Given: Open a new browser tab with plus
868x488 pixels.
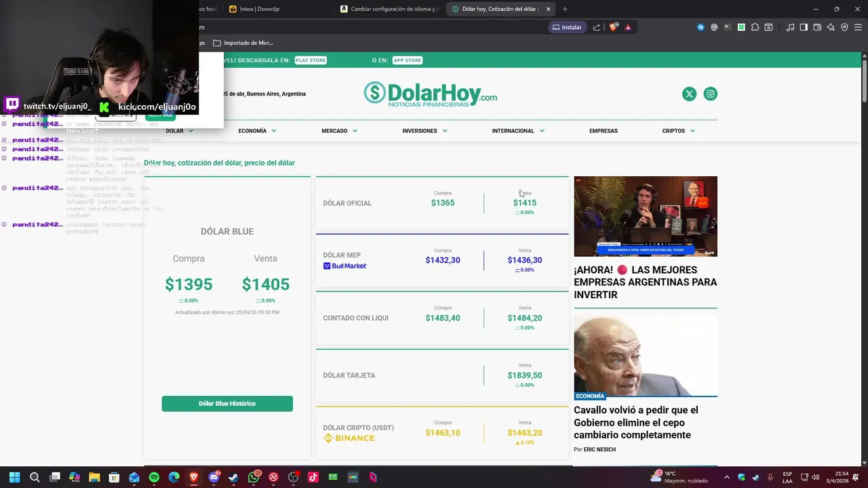Looking at the screenshot, I should pyautogui.click(x=565, y=9).
